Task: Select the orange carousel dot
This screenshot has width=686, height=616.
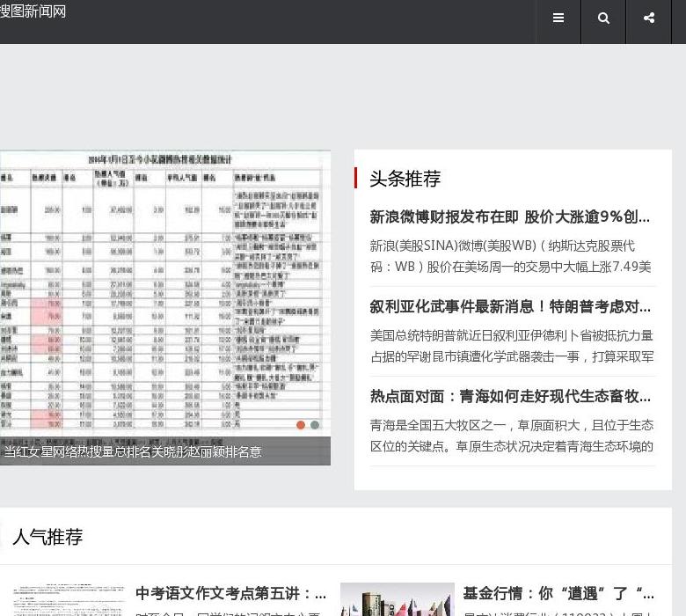Action: tap(301, 425)
